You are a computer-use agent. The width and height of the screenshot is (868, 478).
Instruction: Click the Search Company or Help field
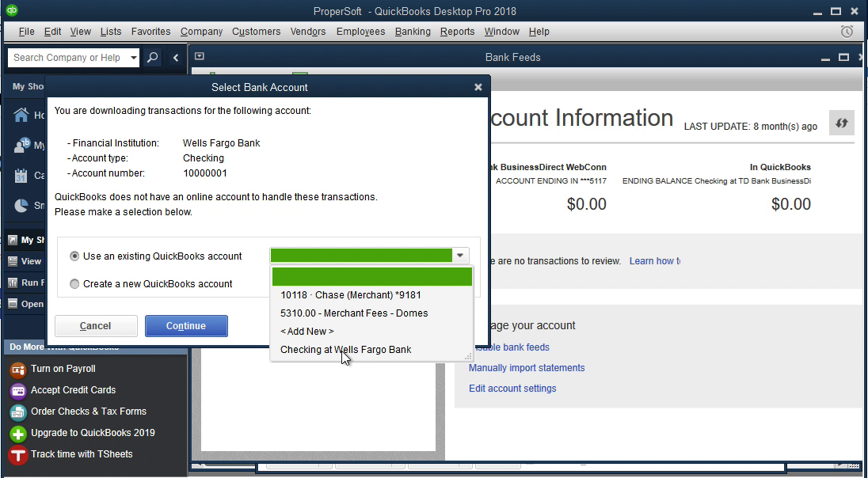click(x=68, y=58)
